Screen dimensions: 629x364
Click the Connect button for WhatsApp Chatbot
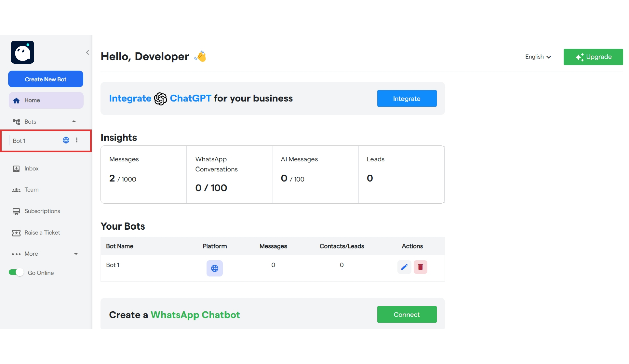[x=407, y=314]
